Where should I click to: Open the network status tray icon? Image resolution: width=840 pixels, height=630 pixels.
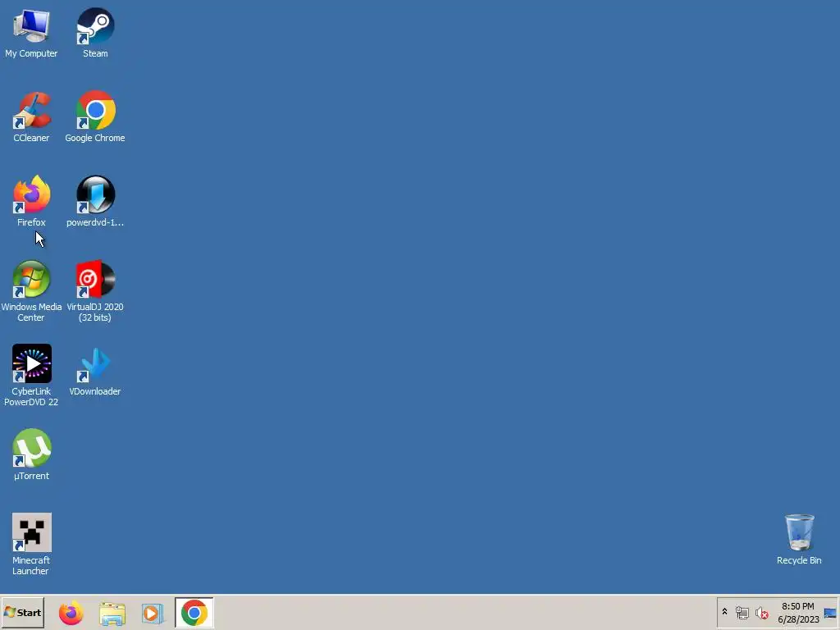coord(742,612)
